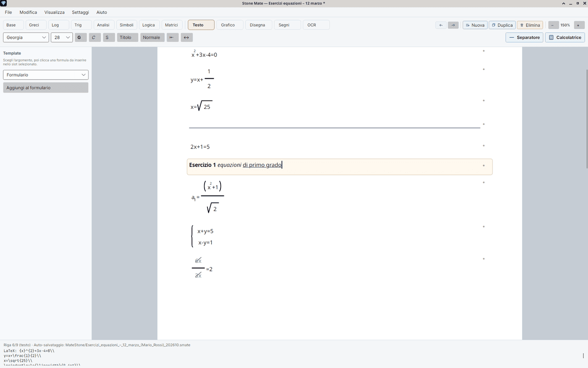
Task: Delete row with the Elimina trash button
Action: (x=530, y=25)
